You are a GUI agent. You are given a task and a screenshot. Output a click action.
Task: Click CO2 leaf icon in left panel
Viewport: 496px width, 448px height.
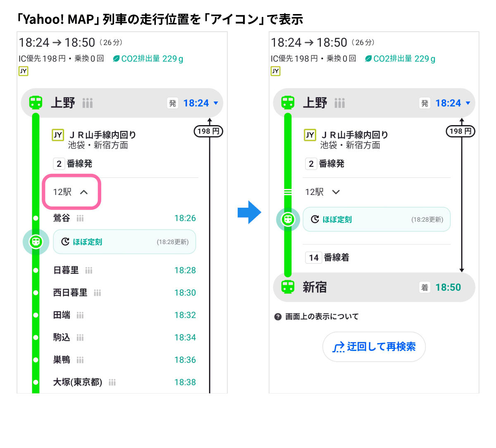point(116,59)
